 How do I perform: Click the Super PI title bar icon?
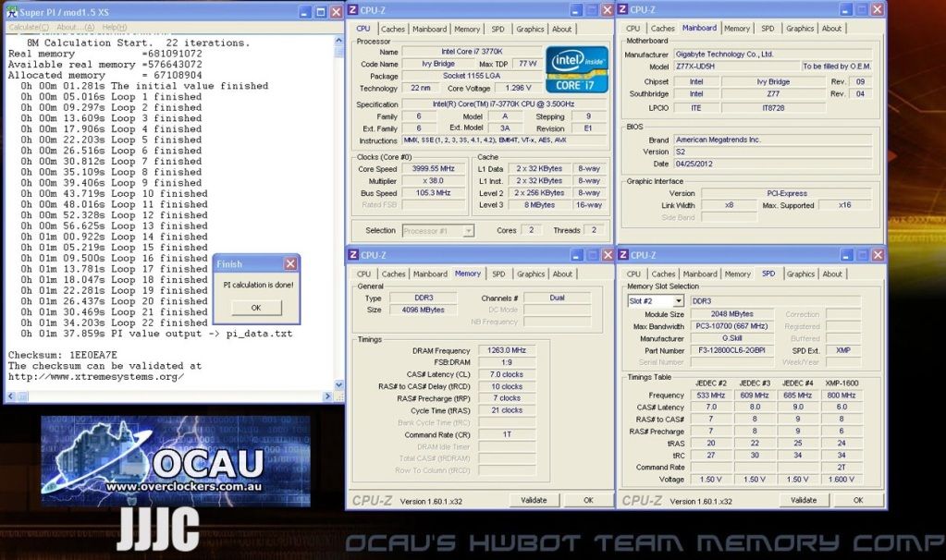point(11,11)
